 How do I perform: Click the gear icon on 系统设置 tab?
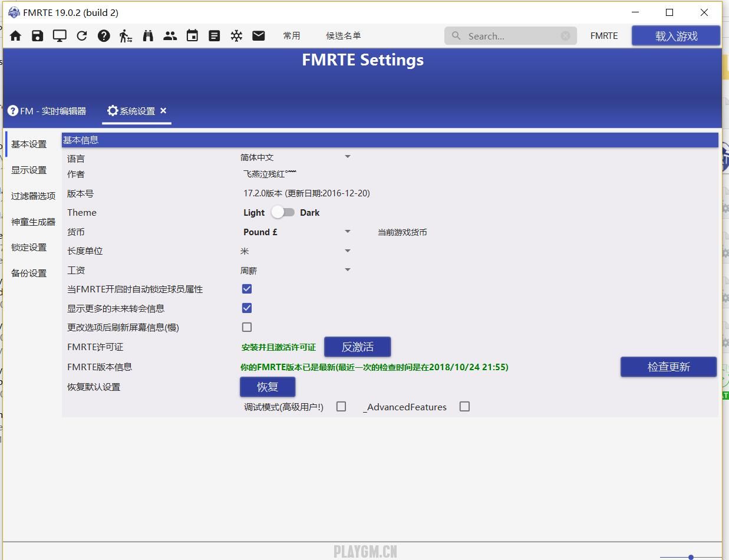(113, 111)
